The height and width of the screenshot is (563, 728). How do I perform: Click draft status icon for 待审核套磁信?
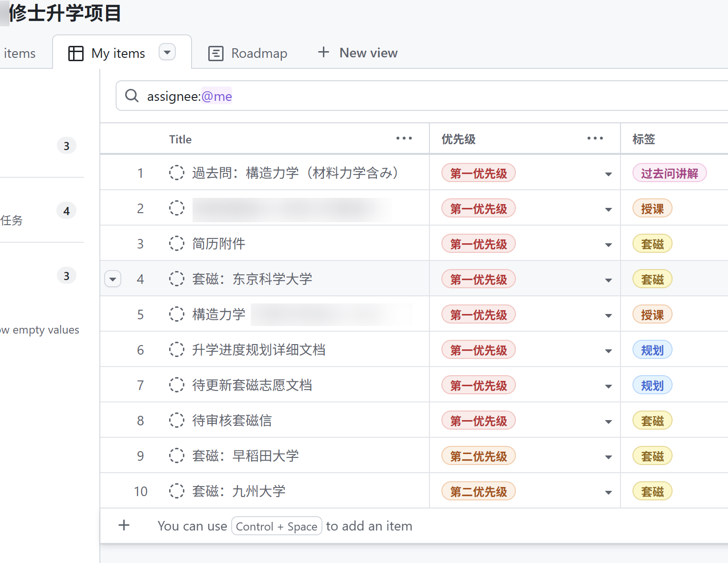point(176,420)
